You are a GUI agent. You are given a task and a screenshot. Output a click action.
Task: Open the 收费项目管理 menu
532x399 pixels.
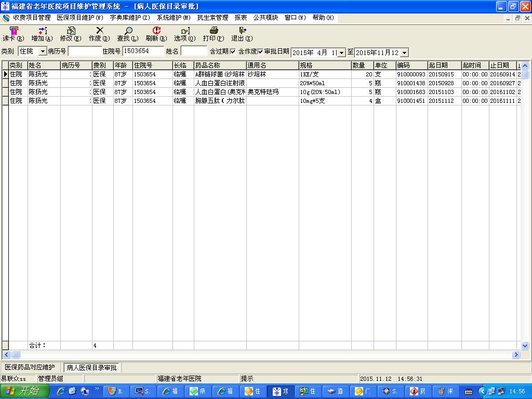point(32,18)
